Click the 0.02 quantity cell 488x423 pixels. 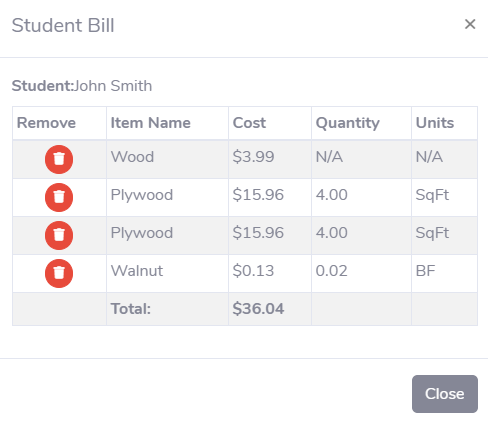(361, 273)
